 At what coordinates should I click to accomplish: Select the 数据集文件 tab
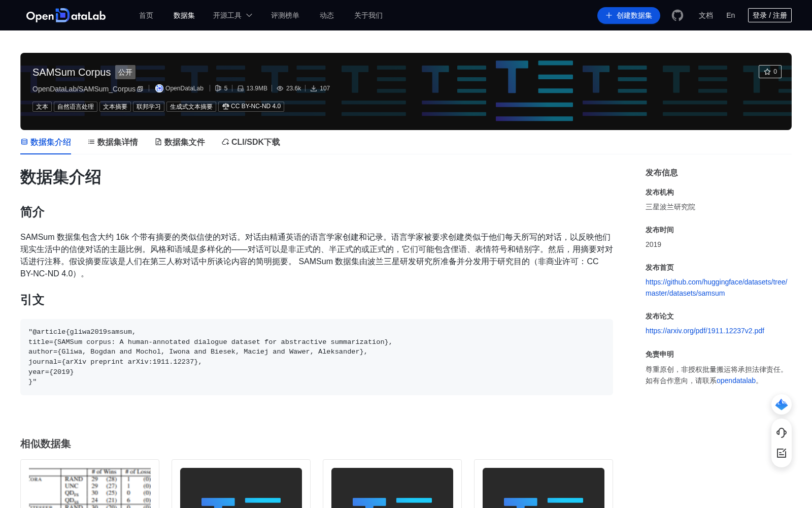click(x=180, y=142)
